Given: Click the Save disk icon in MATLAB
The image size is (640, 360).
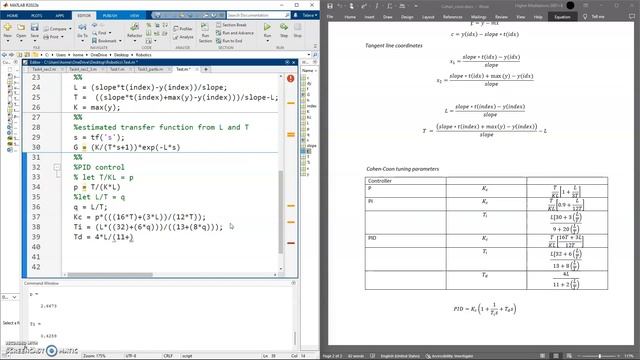Looking at the screenshot, I should pyautogui.click(x=35, y=28).
